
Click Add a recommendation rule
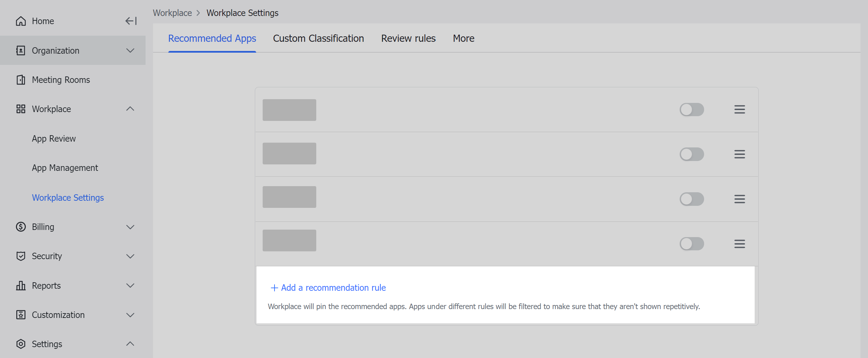[328, 287]
